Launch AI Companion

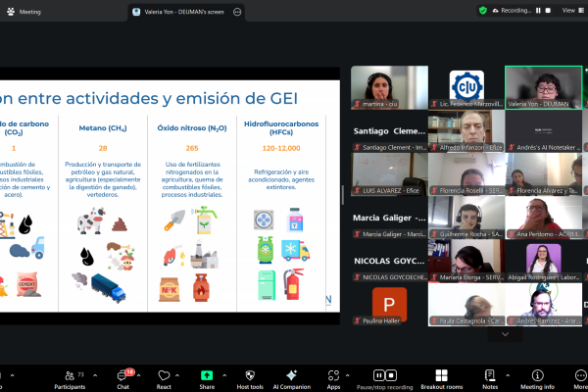pyautogui.click(x=291, y=380)
